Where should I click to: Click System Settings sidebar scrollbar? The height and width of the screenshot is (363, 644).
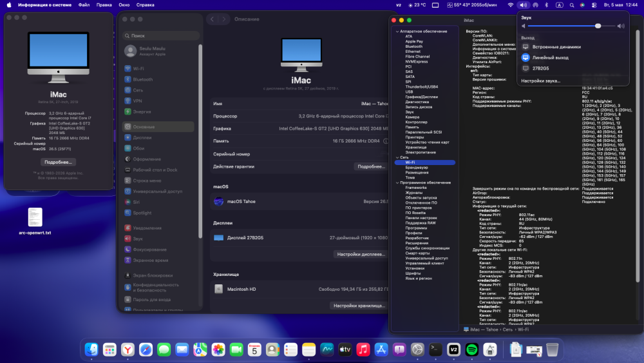click(x=200, y=141)
